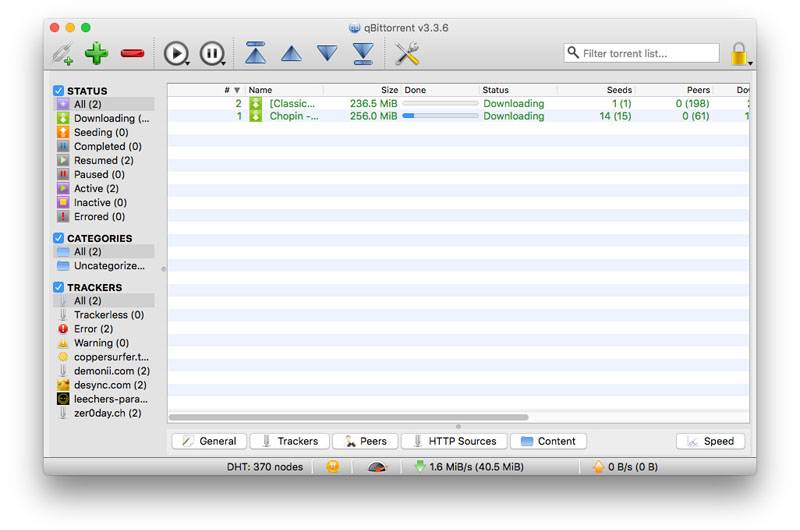This screenshot has height=530, width=800.
Task: Select the Inactive (0) filter
Action: pyautogui.click(x=104, y=203)
